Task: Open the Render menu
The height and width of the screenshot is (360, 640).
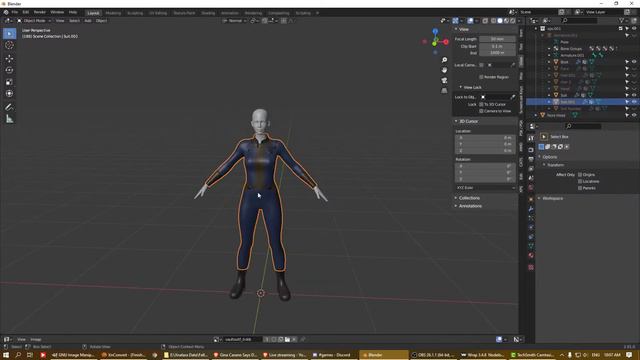Action: tap(40, 13)
